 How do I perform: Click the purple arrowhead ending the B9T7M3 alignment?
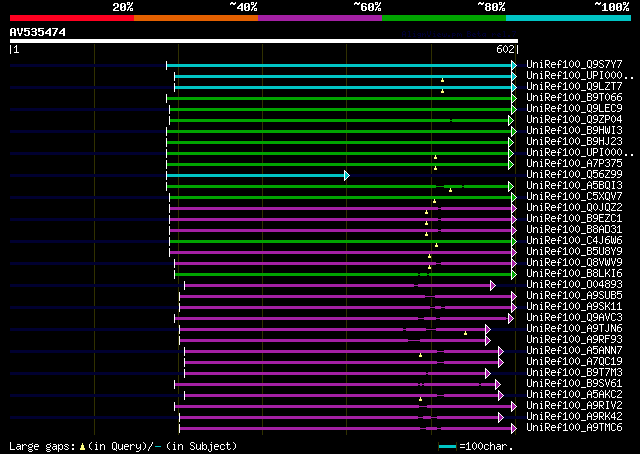(x=488, y=374)
